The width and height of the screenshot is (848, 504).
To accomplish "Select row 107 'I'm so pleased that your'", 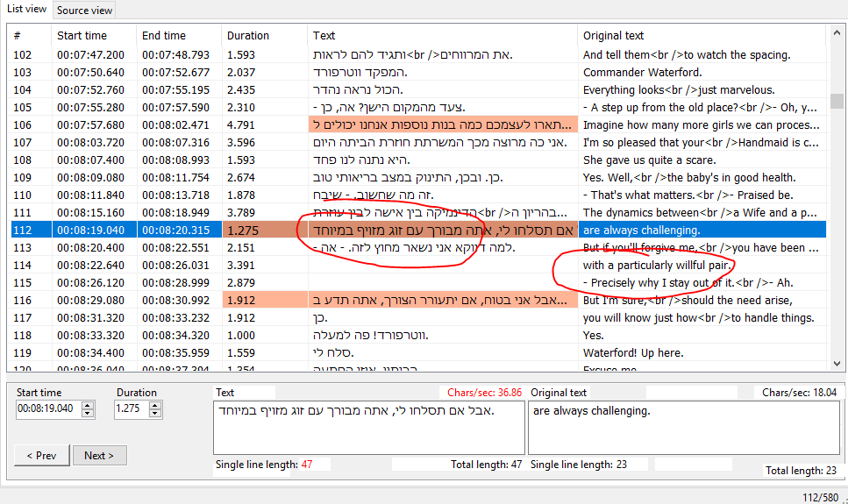I will tap(418, 142).
